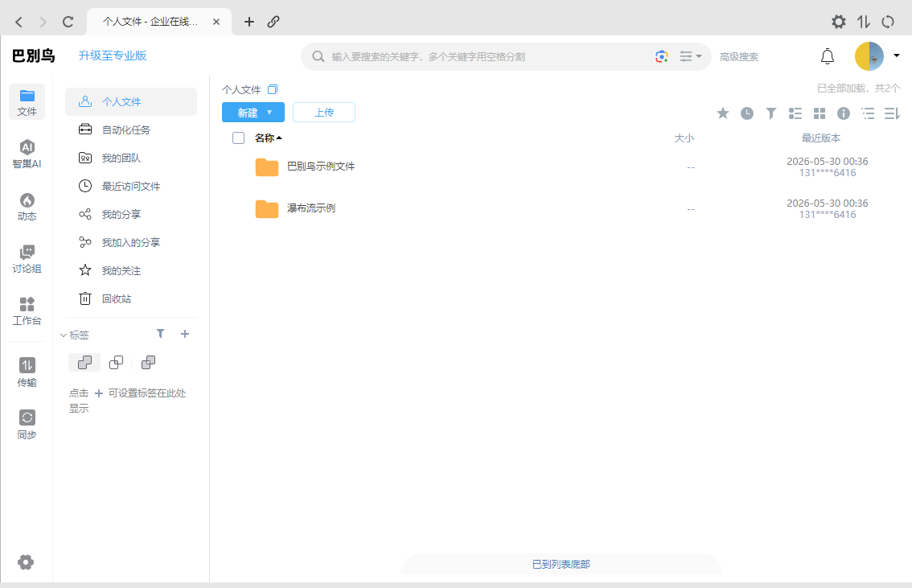Open the 传输 transfer panel in left rail

[x=27, y=372]
